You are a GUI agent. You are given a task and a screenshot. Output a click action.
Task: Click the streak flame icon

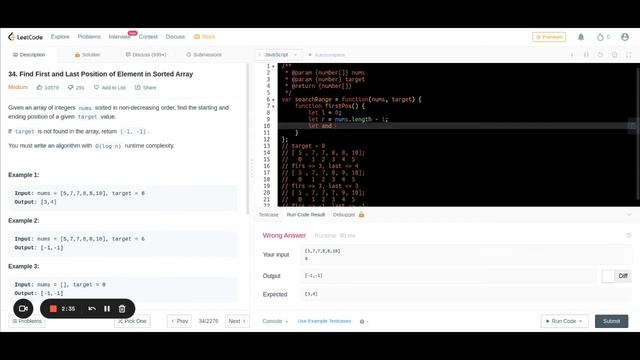600,37
